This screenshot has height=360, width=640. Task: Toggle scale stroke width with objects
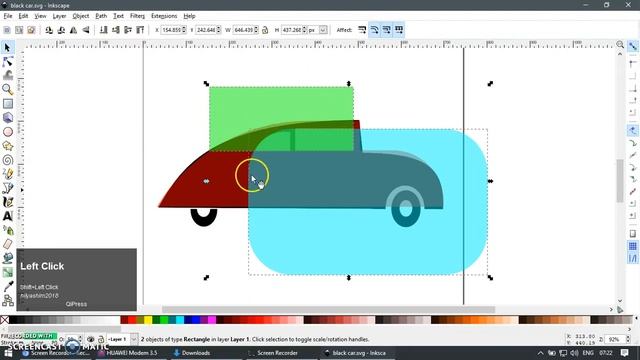click(362, 30)
